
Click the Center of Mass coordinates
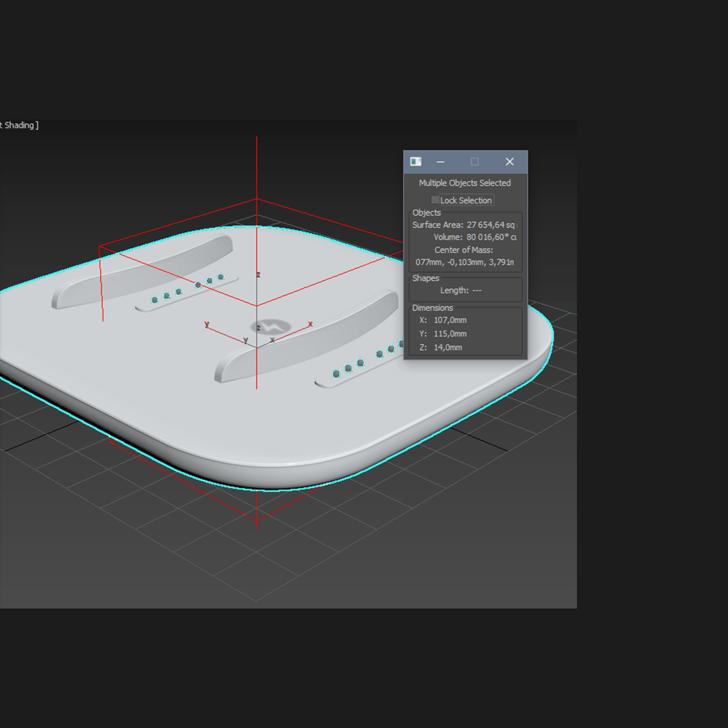pyautogui.click(x=465, y=262)
